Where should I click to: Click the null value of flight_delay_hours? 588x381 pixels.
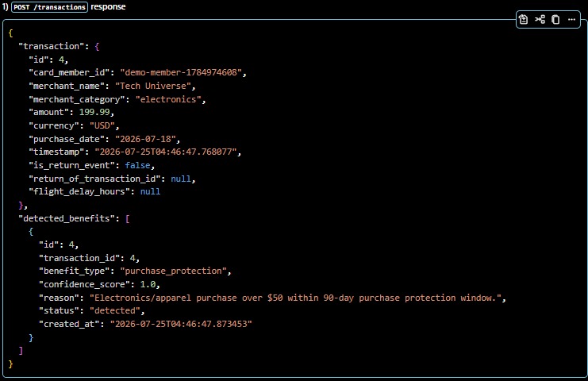pos(151,191)
